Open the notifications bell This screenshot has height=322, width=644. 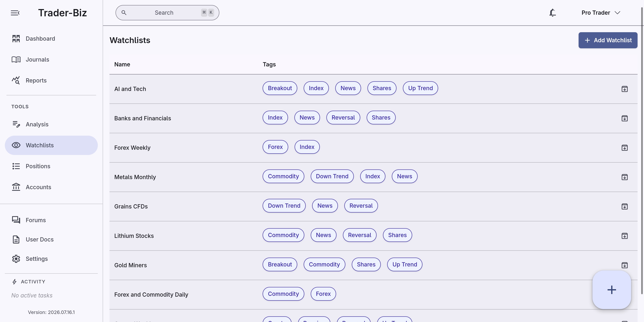click(552, 12)
